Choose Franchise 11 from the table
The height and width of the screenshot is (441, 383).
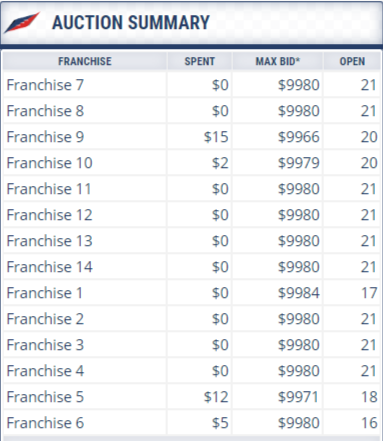click(49, 189)
